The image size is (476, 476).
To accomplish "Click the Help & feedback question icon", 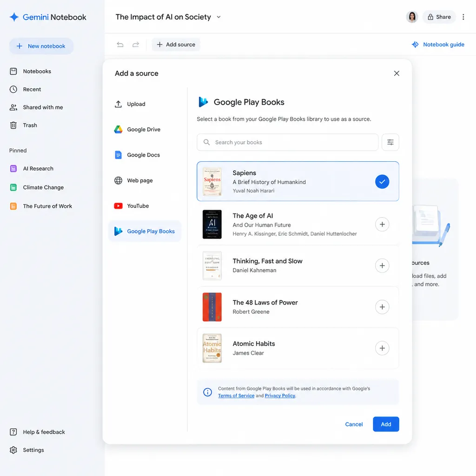I will [x=13, y=432].
